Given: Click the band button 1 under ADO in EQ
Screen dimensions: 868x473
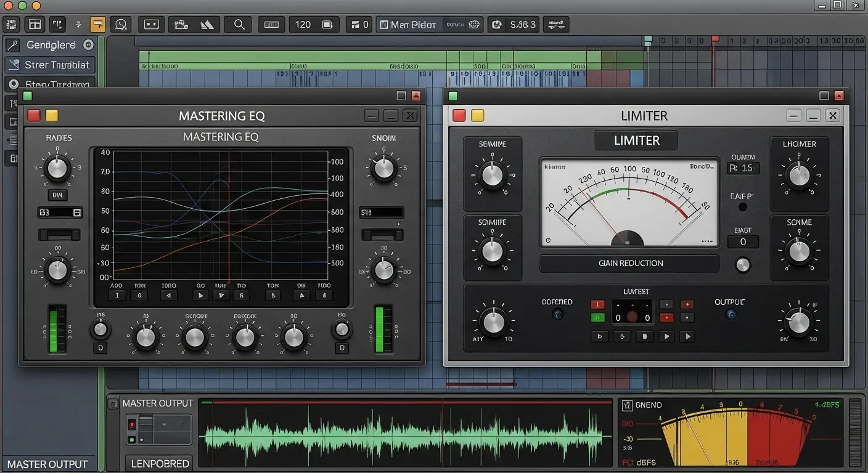Looking at the screenshot, I should (117, 296).
